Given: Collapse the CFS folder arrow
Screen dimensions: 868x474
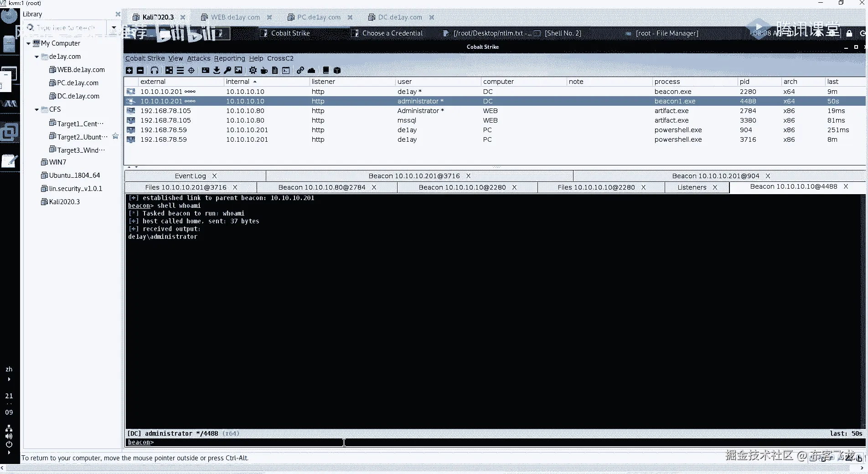Looking at the screenshot, I should 37,109.
